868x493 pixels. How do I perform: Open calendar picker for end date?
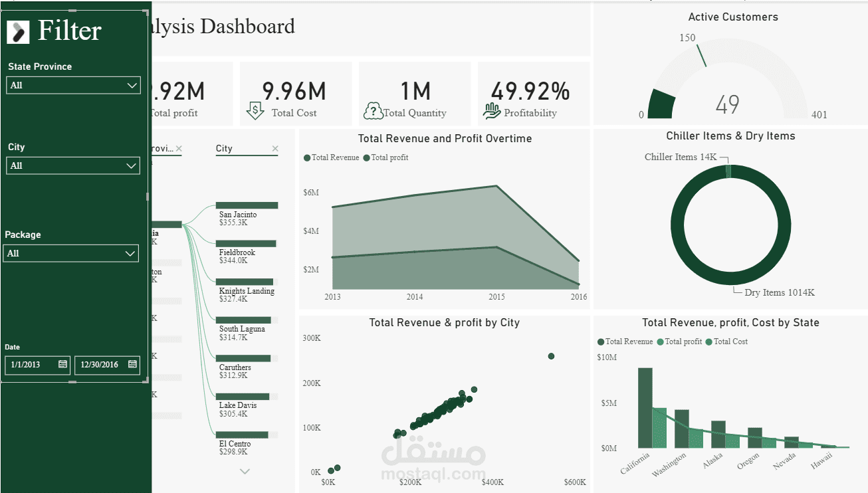[132, 364]
